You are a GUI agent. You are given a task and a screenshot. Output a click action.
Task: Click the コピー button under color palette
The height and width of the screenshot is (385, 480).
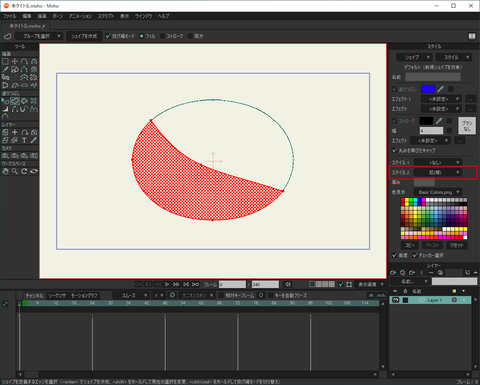tap(410, 245)
